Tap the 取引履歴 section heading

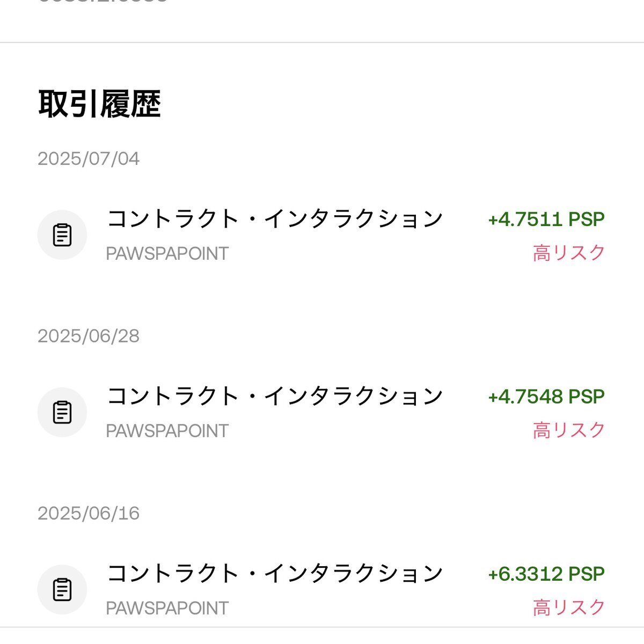point(100,104)
